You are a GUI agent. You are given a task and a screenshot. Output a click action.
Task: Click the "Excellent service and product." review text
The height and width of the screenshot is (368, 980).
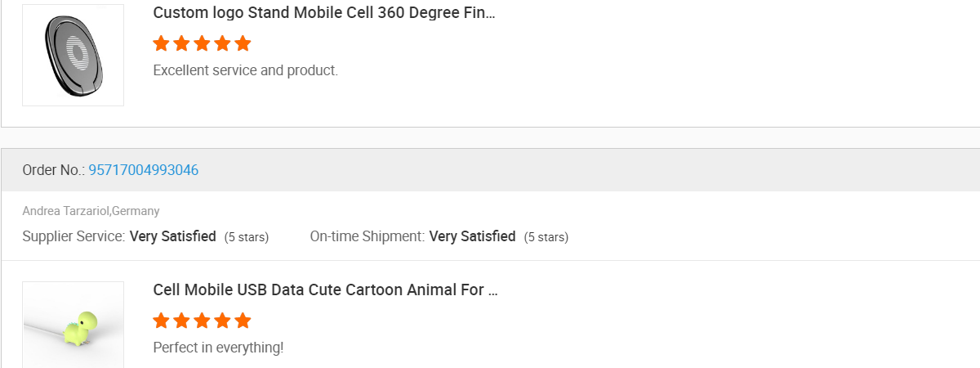[245, 70]
